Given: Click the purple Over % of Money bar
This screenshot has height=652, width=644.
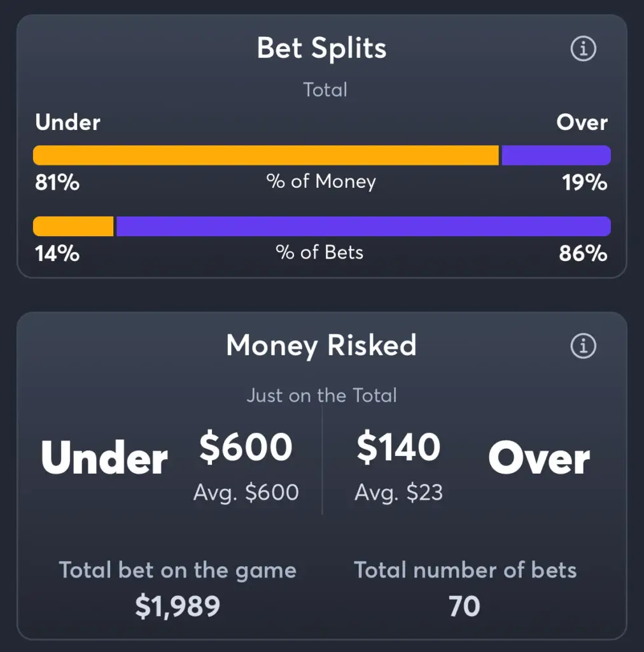Looking at the screenshot, I should (x=556, y=155).
